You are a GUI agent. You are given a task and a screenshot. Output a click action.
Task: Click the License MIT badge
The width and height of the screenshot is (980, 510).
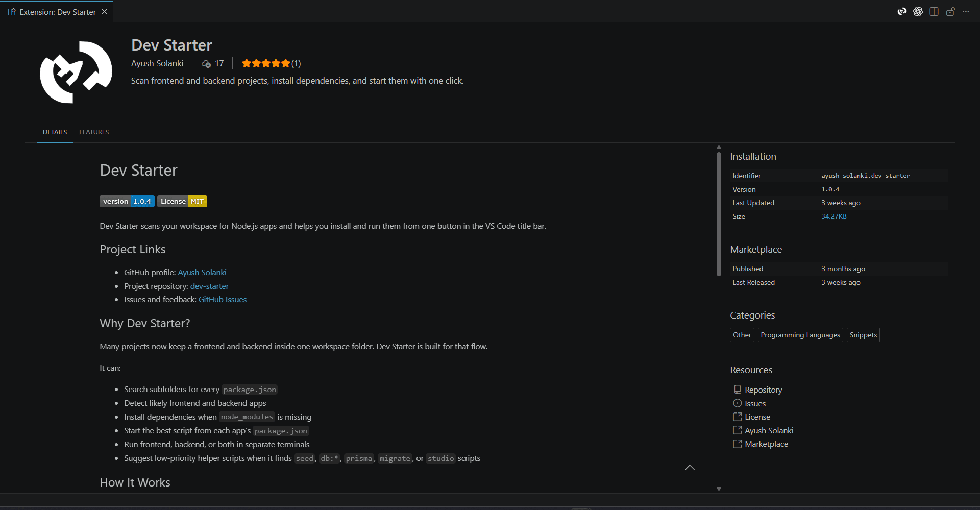tap(182, 201)
